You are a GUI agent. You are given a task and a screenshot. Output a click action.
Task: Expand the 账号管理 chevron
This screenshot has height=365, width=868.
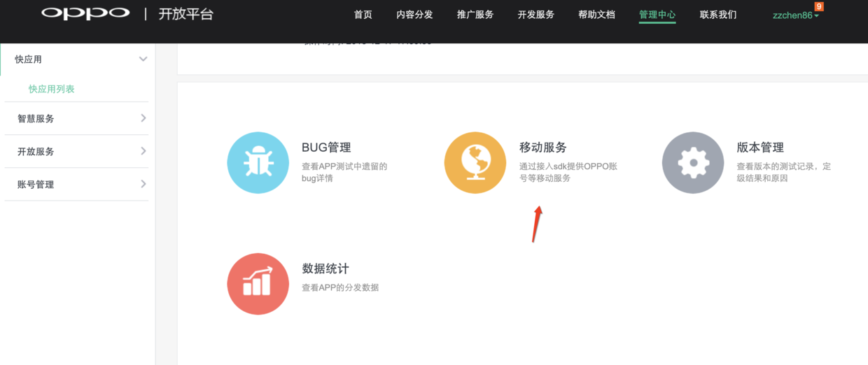pos(143,184)
